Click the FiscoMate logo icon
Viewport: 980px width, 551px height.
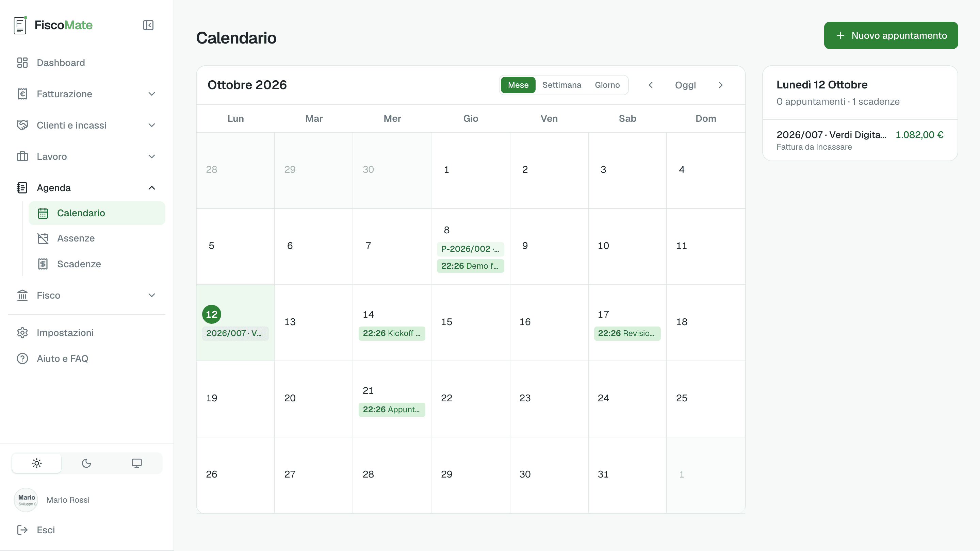(20, 25)
